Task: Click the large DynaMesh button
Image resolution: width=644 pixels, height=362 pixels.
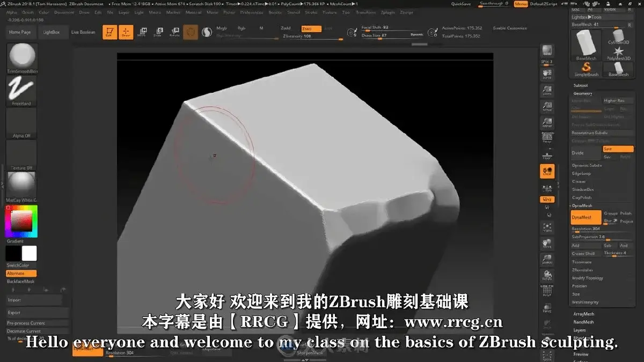Action: (x=586, y=217)
